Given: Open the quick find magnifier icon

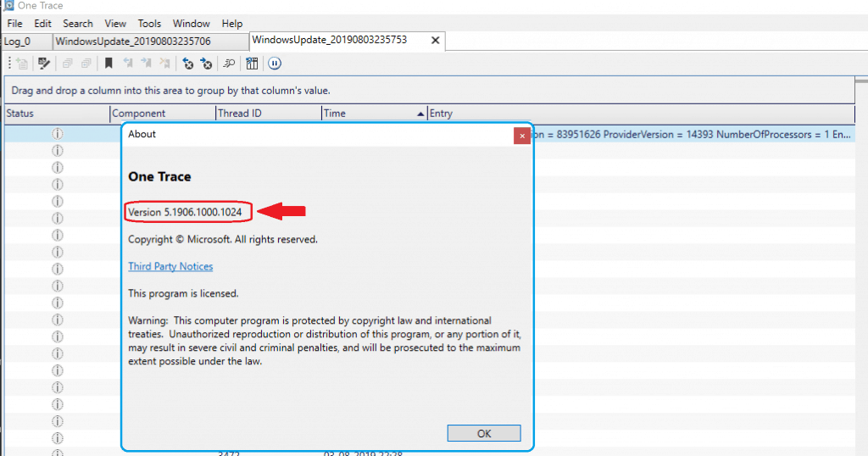Looking at the screenshot, I should coord(229,64).
